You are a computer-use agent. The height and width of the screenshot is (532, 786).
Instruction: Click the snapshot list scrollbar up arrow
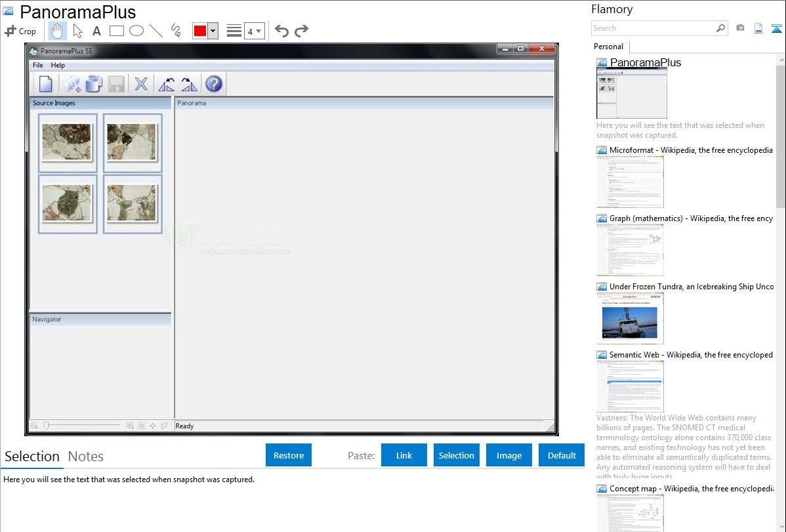pyautogui.click(x=781, y=60)
